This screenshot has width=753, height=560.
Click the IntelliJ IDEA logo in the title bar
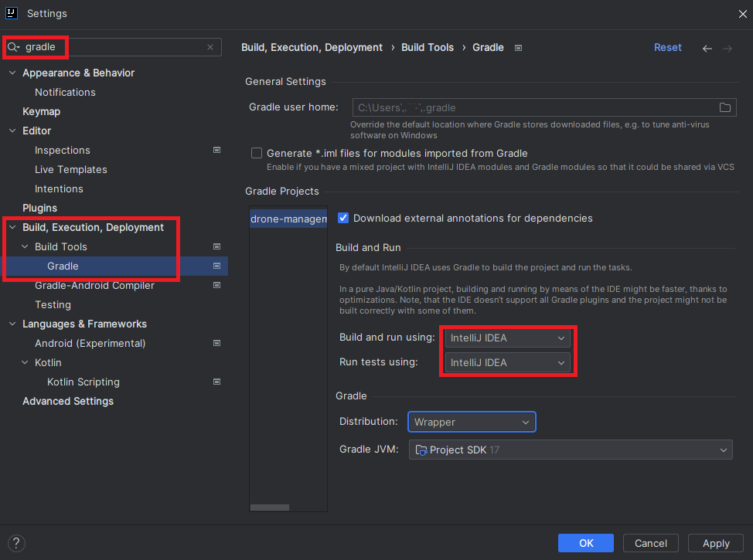[12, 13]
